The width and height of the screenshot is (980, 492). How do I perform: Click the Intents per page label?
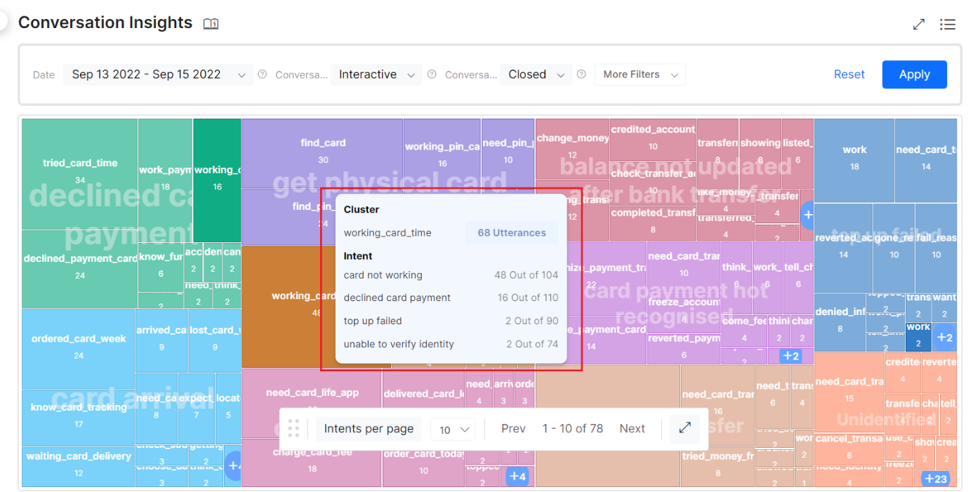coord(369,429)
